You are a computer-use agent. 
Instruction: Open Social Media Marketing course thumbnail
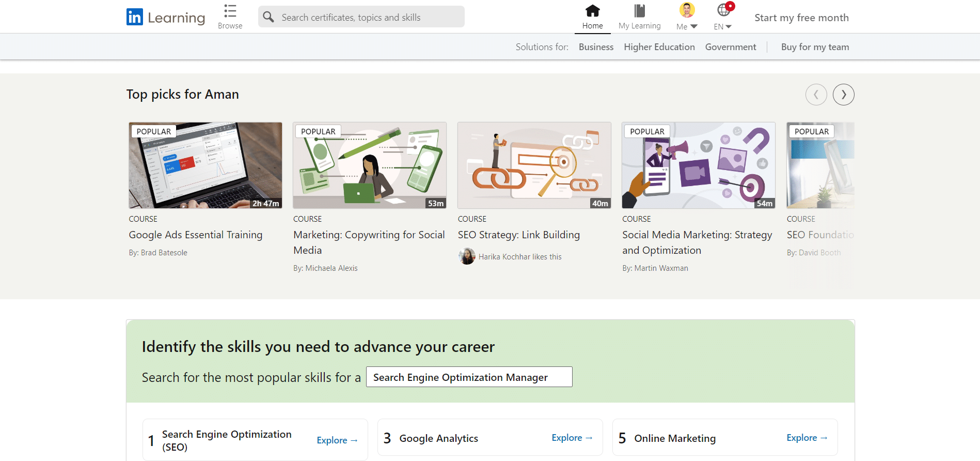click(699, 165)
